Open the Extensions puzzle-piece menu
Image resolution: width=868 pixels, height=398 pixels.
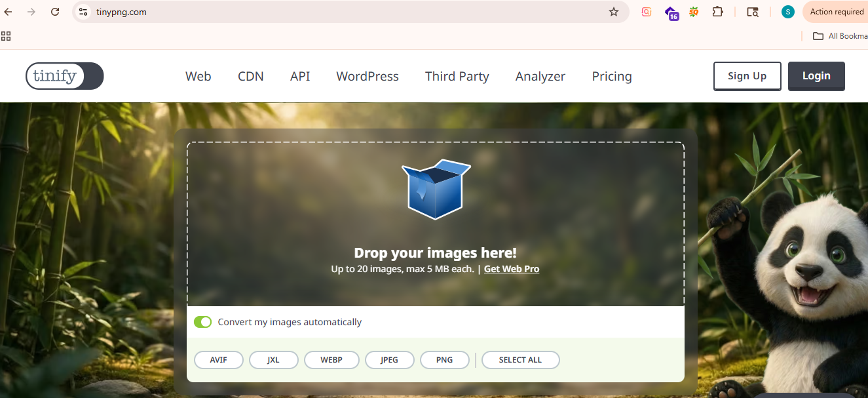pos(718,12)
